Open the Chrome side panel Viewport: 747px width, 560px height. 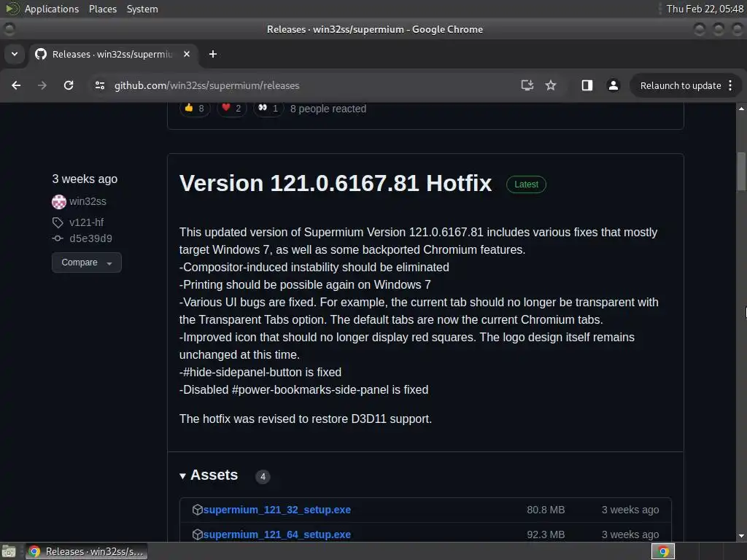pyautogui.click(x=587, y=85)
